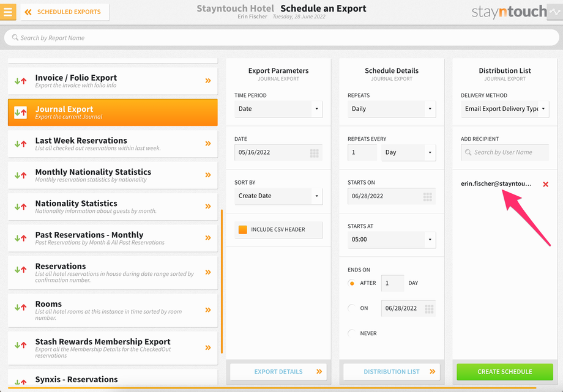Click the Create Schedule button
This screenshot has height=392, width=563.
[x=505, y=372]
